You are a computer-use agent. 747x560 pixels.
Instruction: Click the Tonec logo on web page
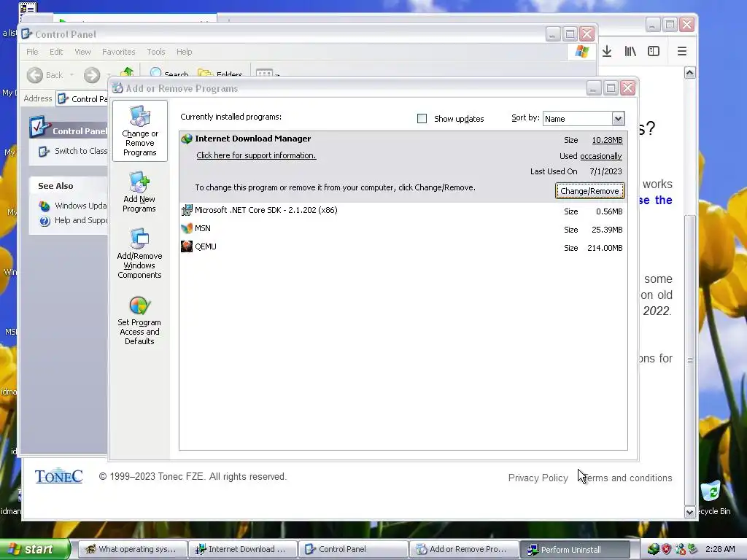58,475
